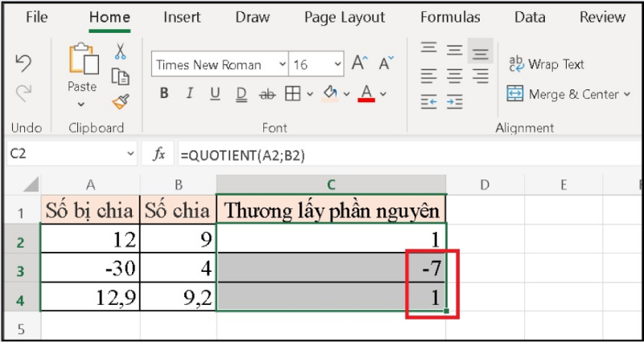Toggle Italic formatting
The height and width of the screenshot is (342, 644).
[x=189, y=94]
